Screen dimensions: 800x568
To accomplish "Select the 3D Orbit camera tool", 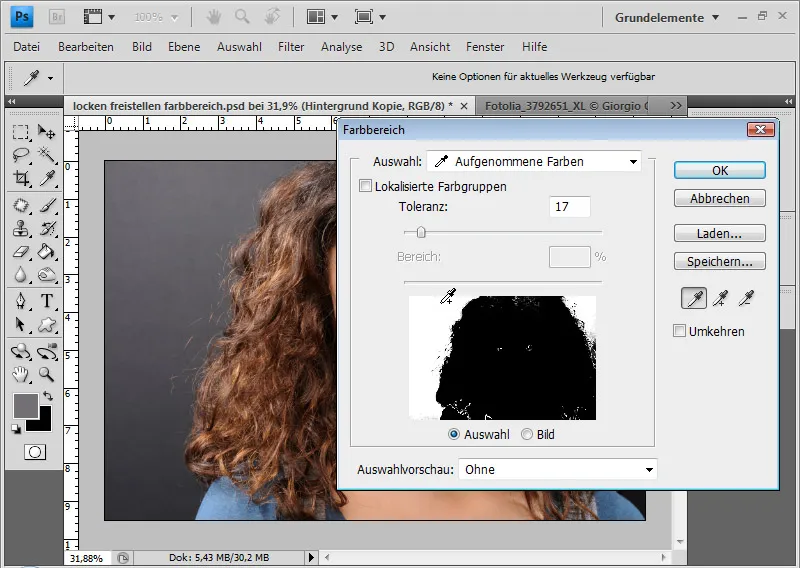I will click(46, 352).
